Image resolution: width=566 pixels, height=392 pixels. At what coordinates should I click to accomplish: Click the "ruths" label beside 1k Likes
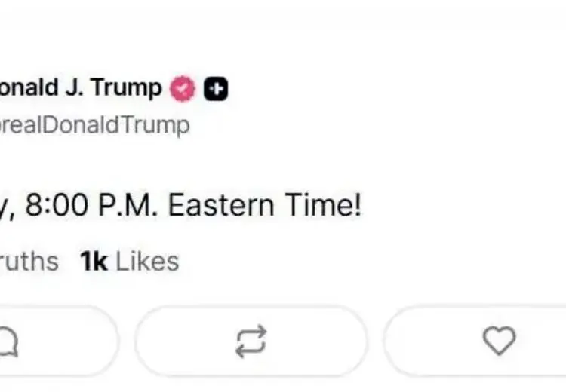29,262
